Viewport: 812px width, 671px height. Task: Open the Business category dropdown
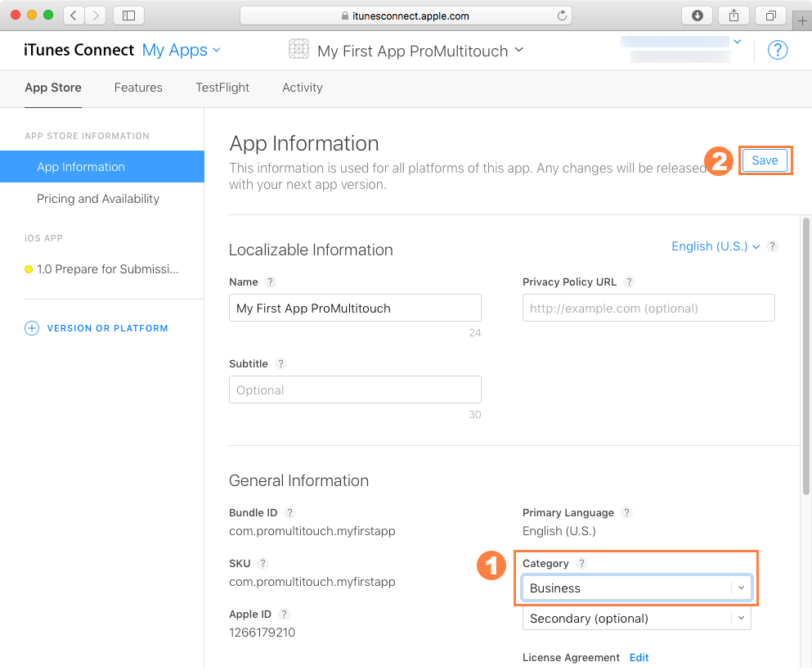point(637,588)
